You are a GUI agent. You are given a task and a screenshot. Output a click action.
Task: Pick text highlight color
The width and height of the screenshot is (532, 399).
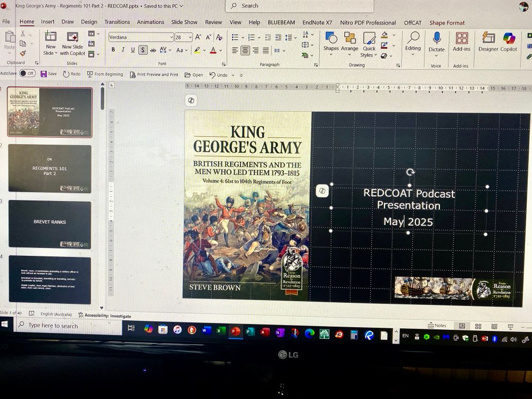pyautogui.click(x=197, y=50)
